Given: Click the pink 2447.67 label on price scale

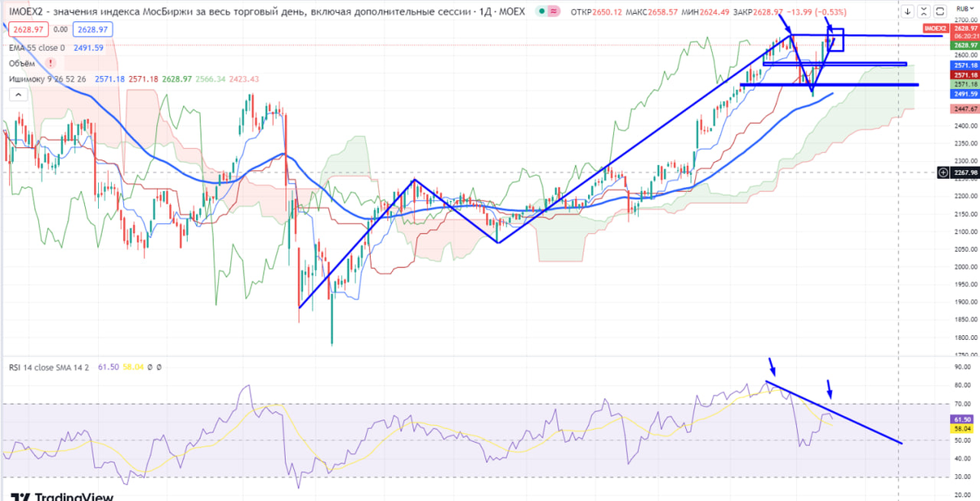Looking at the screenshot, I should click(x=964, y=109).
